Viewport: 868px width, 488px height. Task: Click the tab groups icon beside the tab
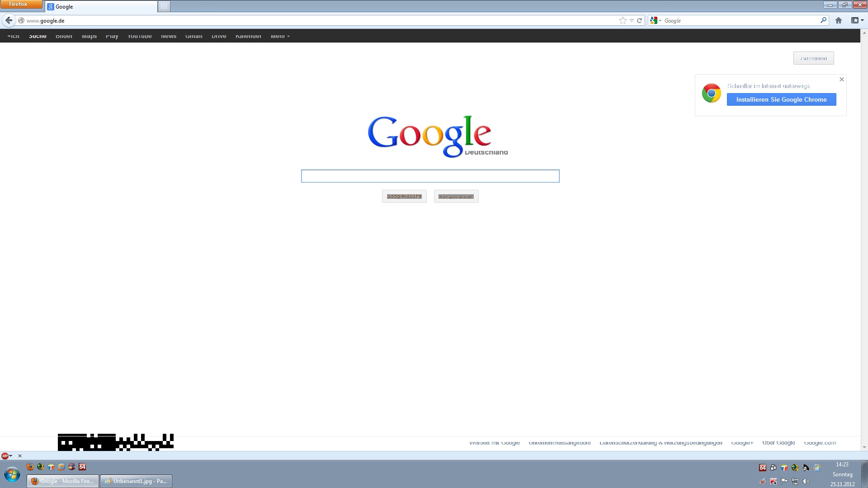point(164,6)
